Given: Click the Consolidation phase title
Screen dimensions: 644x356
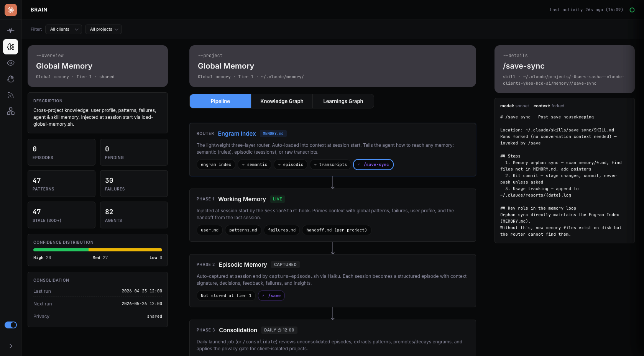Looking at the screenshot, I should point(238,330).
